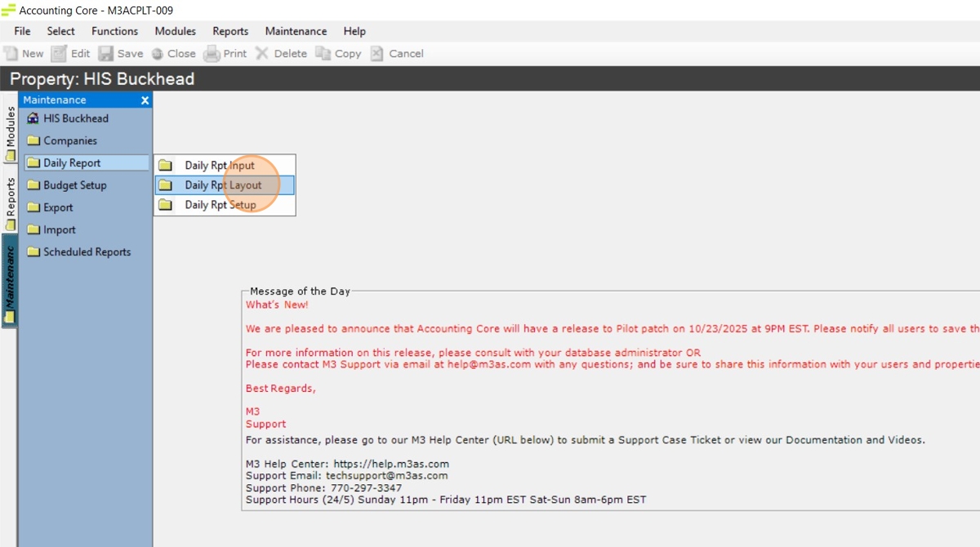Click the New toolbar icon
Viewport: 980px width, 547px height.
coord(11,54)
